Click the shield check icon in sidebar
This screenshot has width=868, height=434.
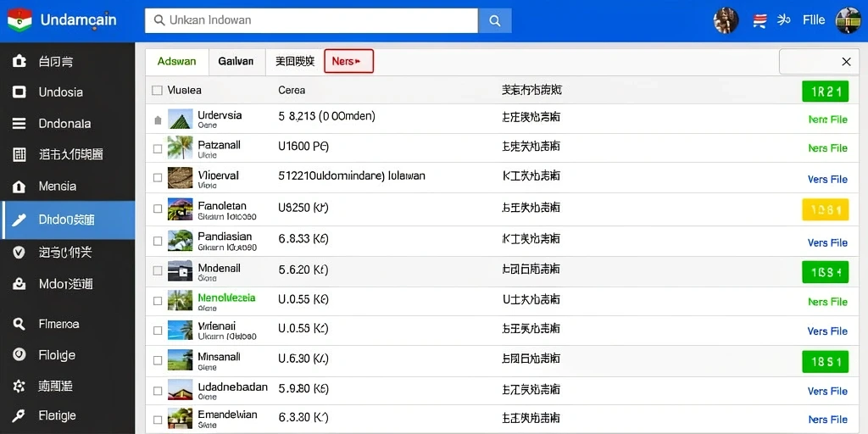point(19,253)
